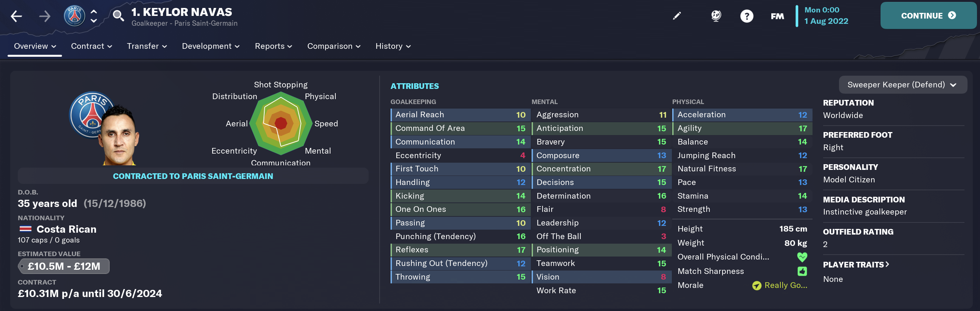980x311 pixels.
Task: Open the search magnifier icon
Action: tap(118, 16)
